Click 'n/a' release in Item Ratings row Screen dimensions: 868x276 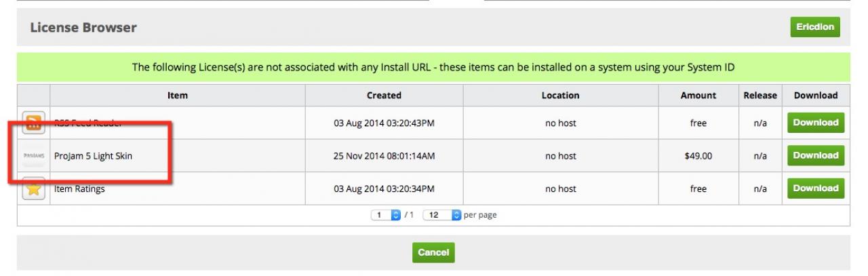760,189
